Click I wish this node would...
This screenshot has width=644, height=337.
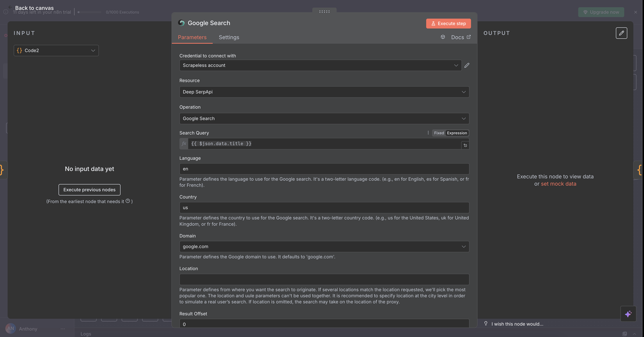pos(517,324)
